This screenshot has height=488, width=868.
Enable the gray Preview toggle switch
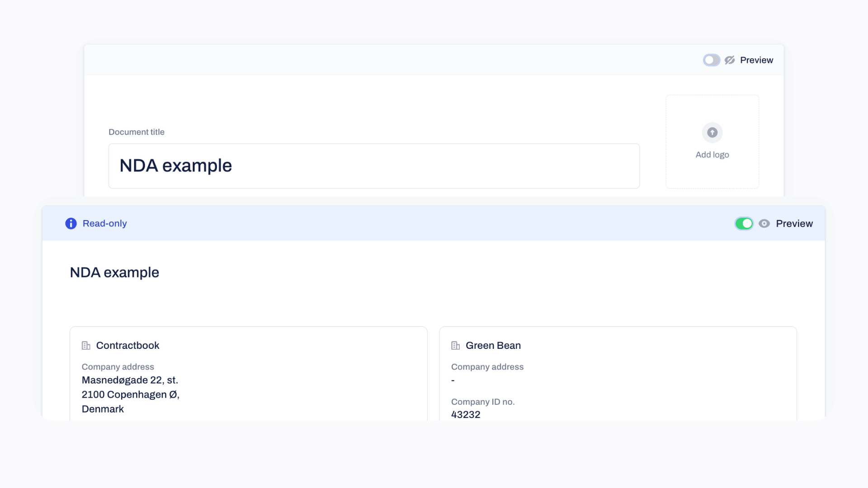pos(711,60)
